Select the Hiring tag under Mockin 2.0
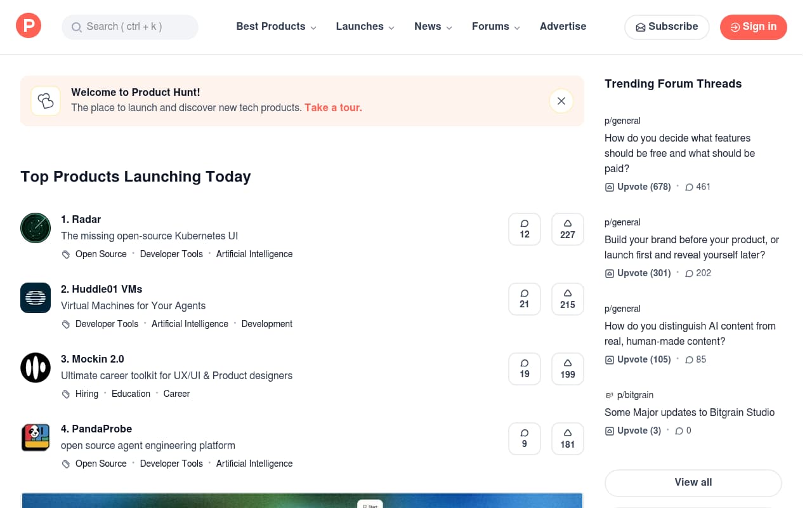812x508 pixels. [x=87, y=394]
